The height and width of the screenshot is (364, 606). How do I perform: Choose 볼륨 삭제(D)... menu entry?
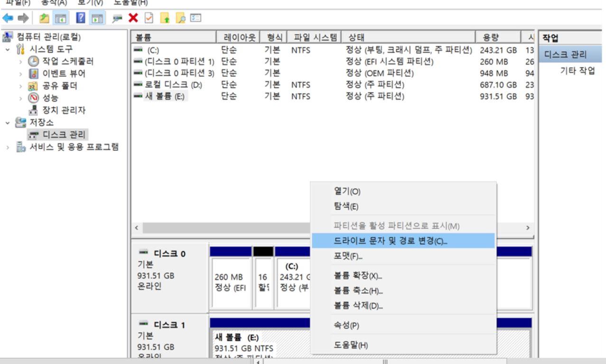tap(403, 306)
